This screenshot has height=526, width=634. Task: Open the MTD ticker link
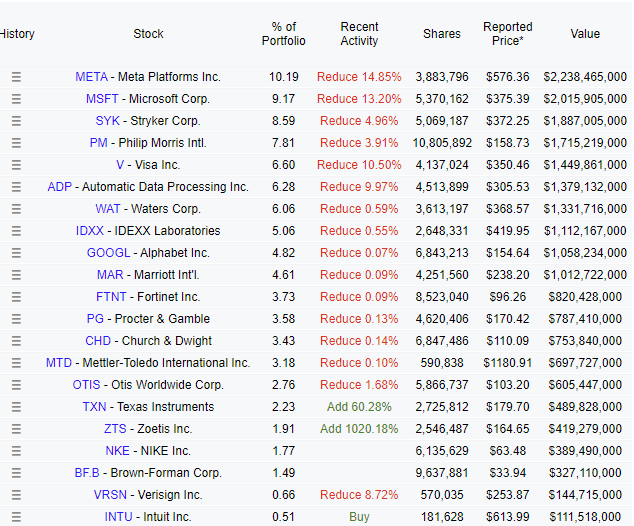tap(59, 363)
